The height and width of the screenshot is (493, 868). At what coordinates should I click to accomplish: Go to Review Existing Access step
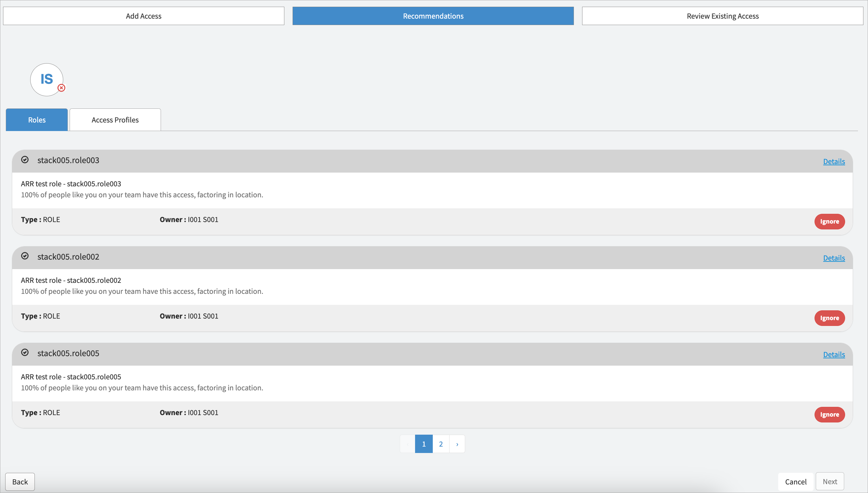coord(722,16)
